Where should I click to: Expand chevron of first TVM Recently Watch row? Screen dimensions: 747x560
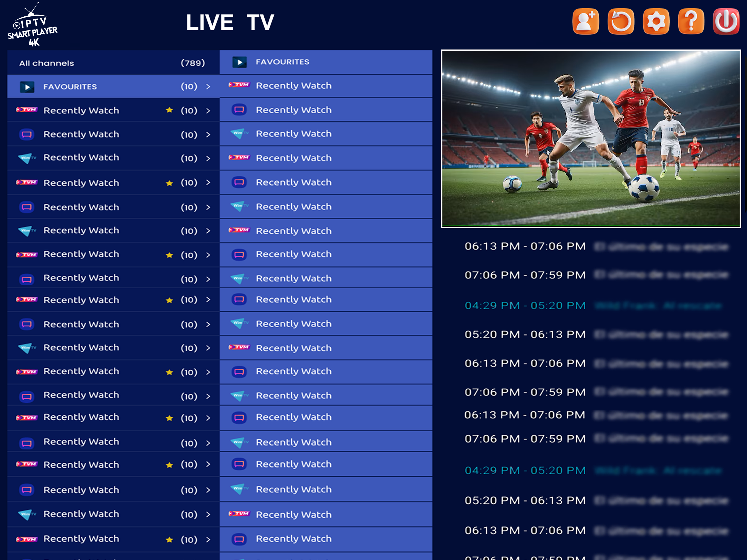click(x=208, y=111)
